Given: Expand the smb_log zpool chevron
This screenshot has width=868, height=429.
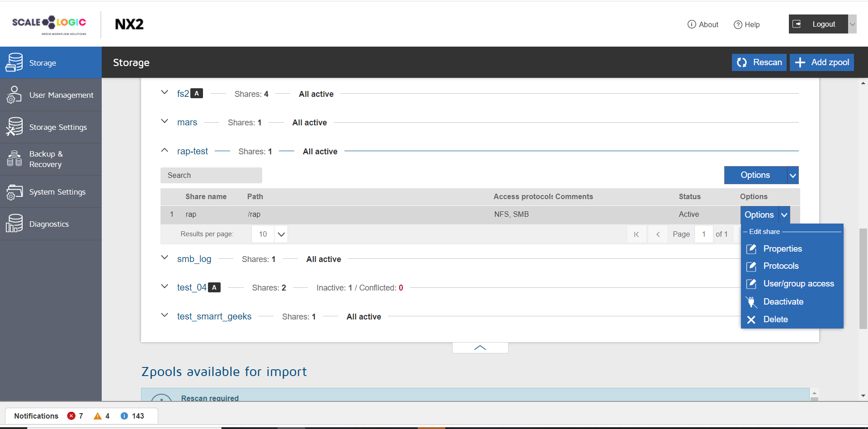Looking at the screenshot, I should (x=165, y=257).
